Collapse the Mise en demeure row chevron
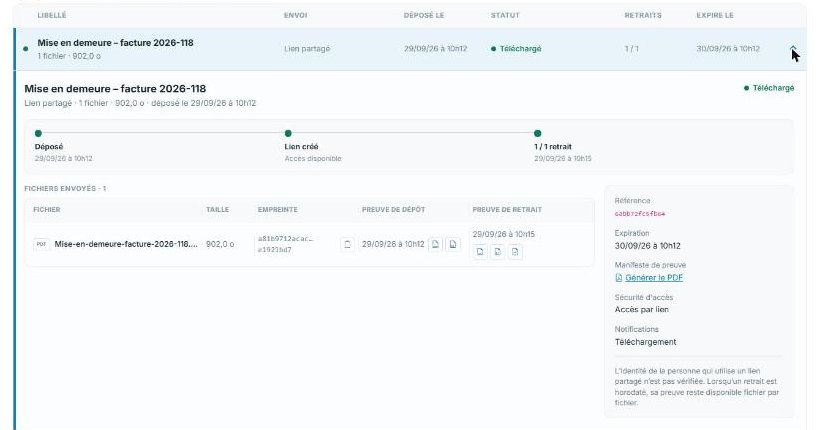This screenshot has height=430, width=820. 793,49
